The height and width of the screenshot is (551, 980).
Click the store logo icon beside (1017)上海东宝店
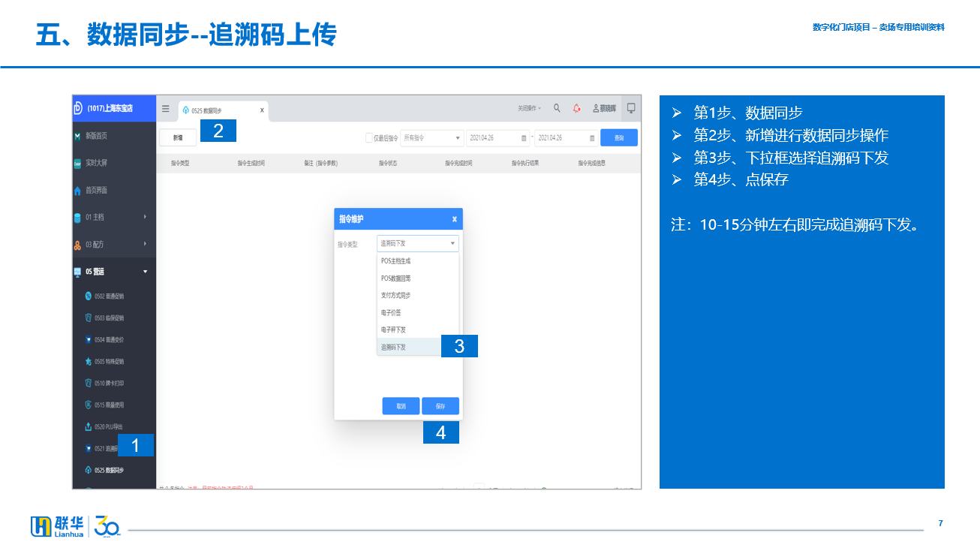pos(77,108)
